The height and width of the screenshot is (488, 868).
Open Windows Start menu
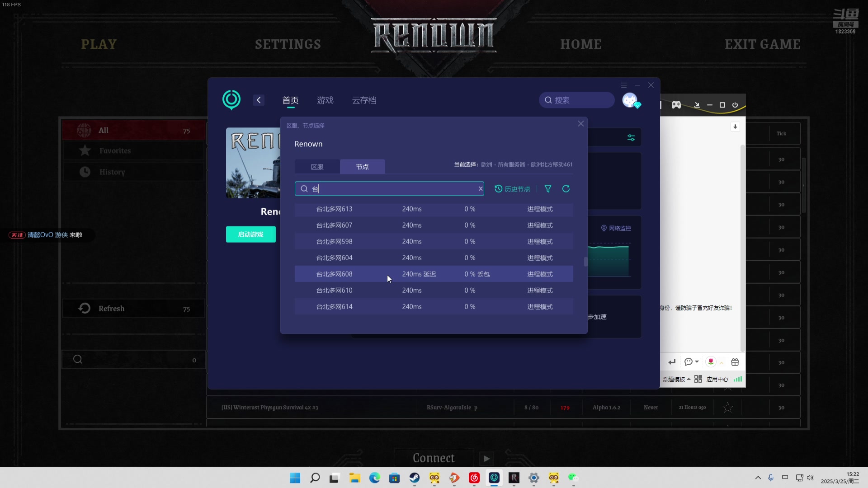pos(295,478)
